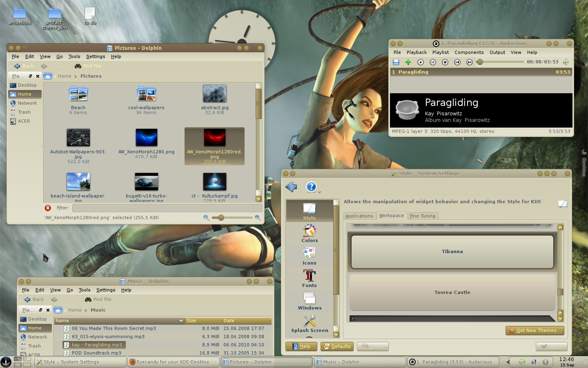Viewport: 588px width, 368px height.
Task: Select Colors in System Settings sidebar
Action: point(310,233)
